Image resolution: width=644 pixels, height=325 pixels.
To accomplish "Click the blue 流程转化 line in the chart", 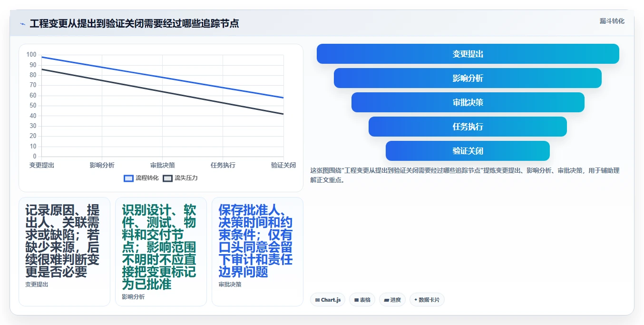I will click(x=163, y=77).
